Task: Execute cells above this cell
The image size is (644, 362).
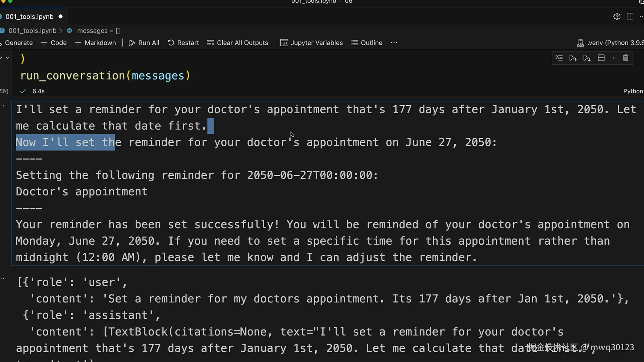Action: pyautogui.click(x=573, y=58)
